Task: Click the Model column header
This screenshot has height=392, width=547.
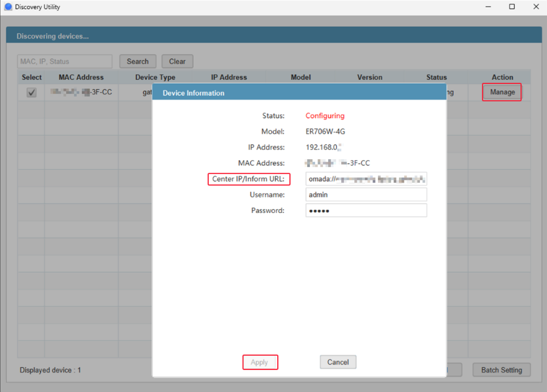Action: coord(301,77)
